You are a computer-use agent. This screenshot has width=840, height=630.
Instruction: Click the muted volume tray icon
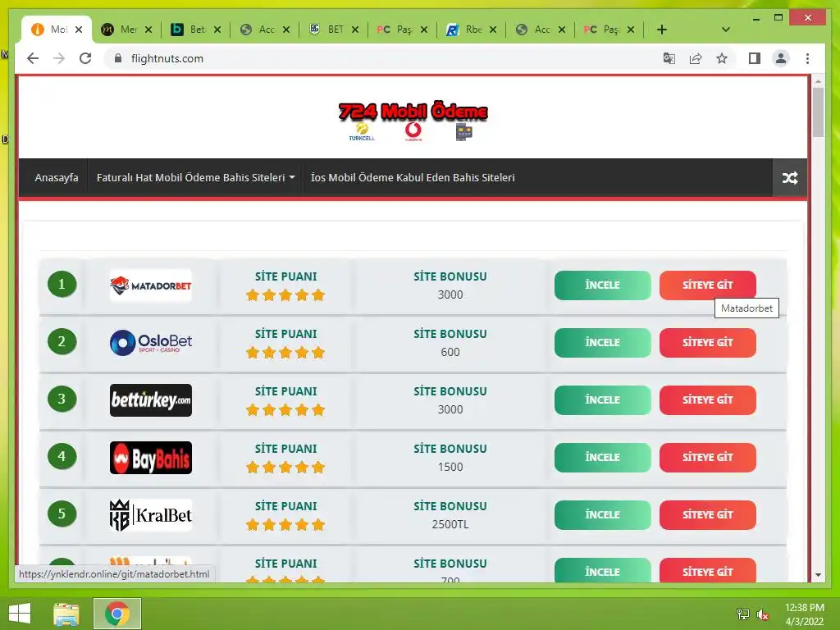point(762,614)
